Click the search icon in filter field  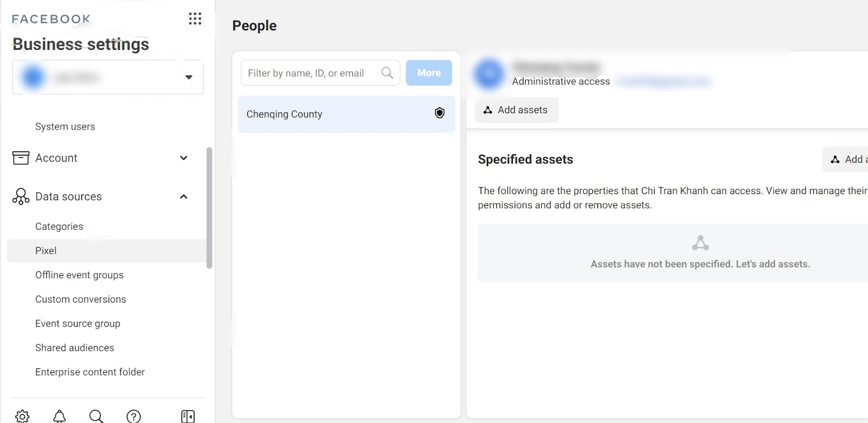pyautogui.click(x=387, y=73)
